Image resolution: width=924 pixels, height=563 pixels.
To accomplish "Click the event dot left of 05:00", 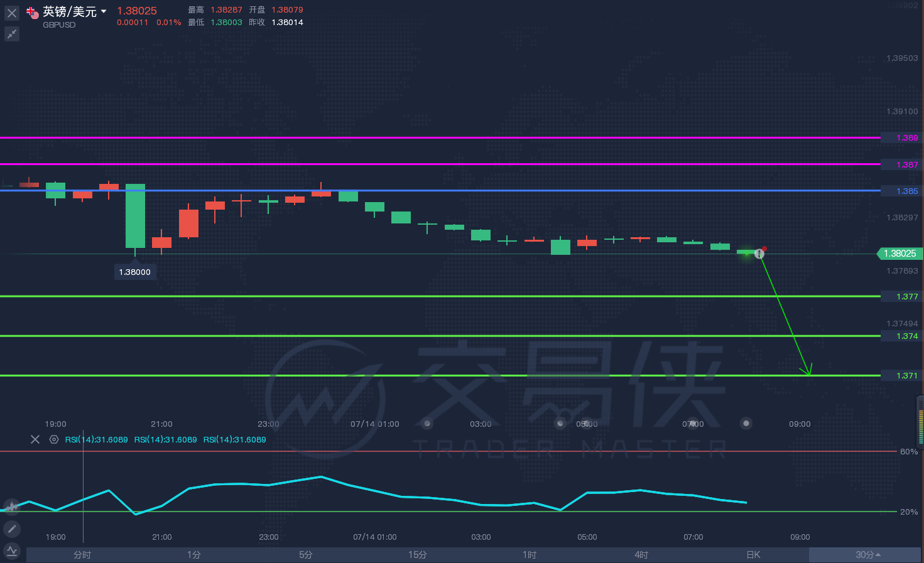I will point(560,424).
